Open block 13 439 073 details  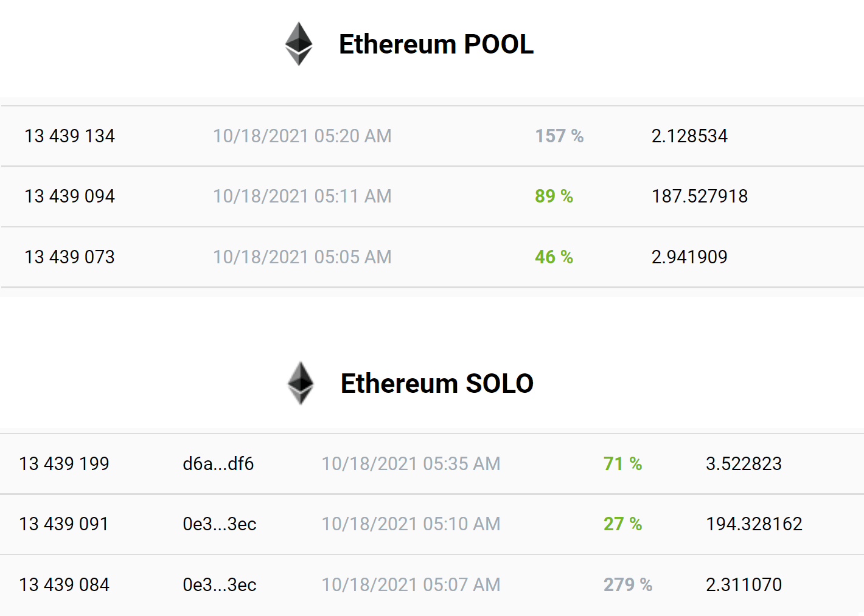point(69,257)
